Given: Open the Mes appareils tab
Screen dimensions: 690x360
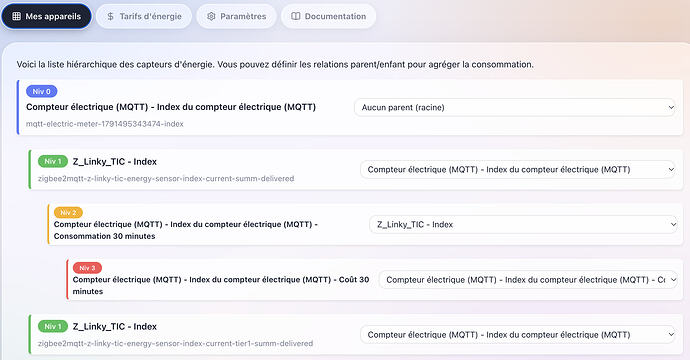Looking at the screenshot, I should coord(46,16).
